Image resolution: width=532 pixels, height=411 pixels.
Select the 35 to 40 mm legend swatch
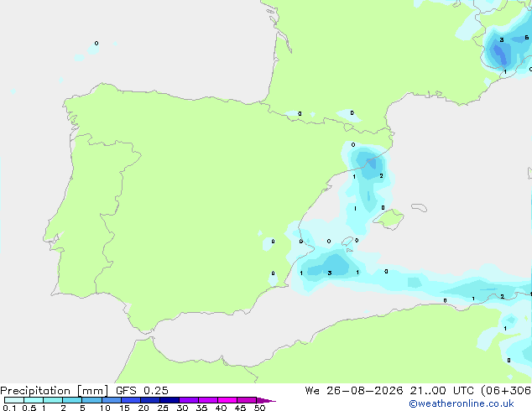click(x=208, y=400)
